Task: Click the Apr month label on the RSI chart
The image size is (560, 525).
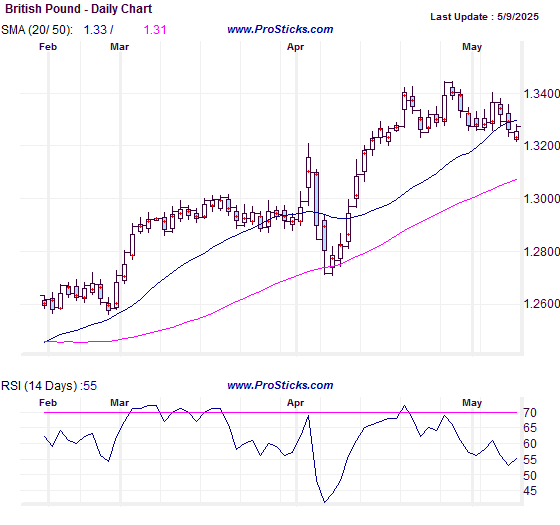Action: pyautogui.click(x=295, y=403)
